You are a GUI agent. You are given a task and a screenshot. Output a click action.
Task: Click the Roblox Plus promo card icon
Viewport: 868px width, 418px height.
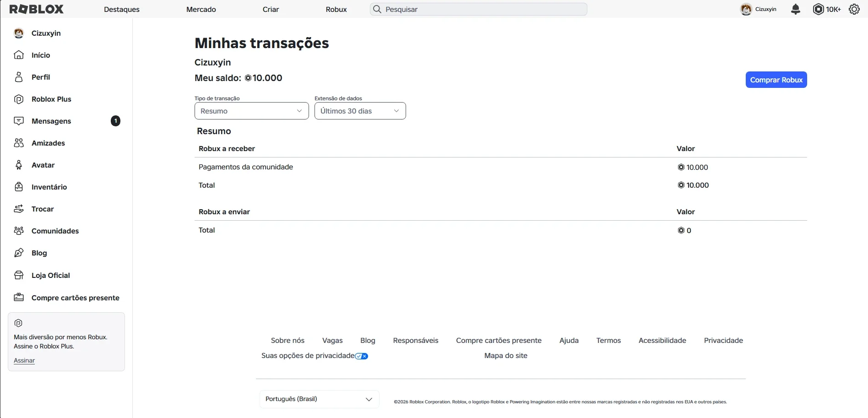[18, 323]
